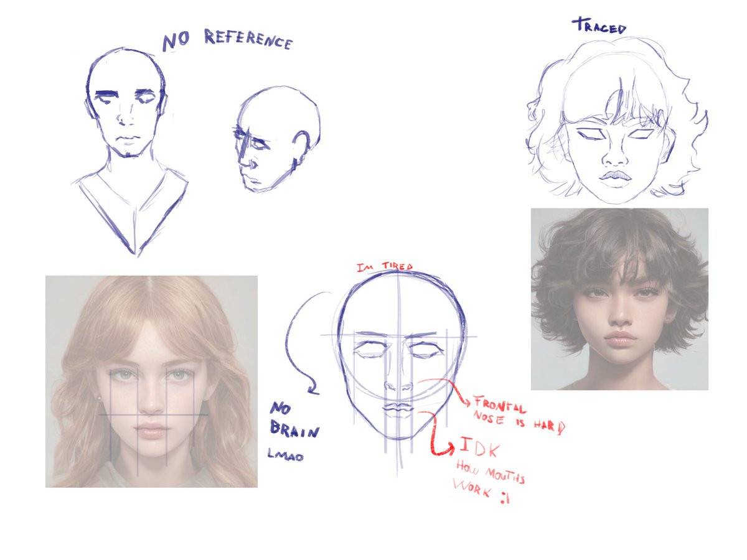Image resolution: width=747 pixels, height=560 pixels.
Task: Click the red "IM TIRED" note
Action: 385,268
